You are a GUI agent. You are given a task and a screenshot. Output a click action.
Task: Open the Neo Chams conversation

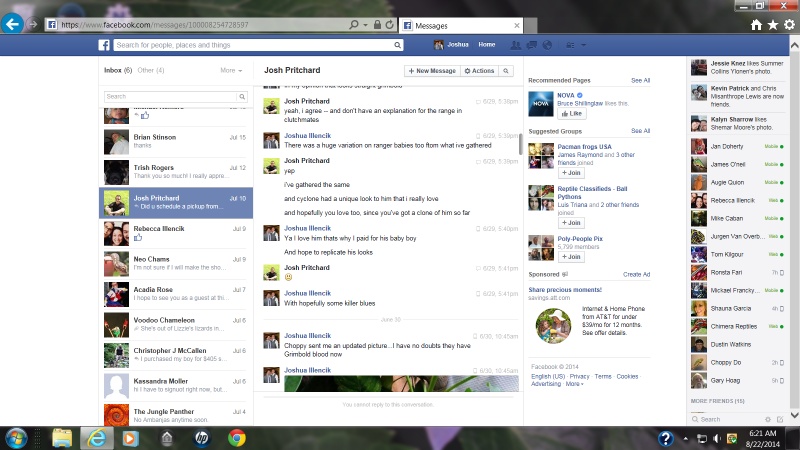tap(176, 264)
